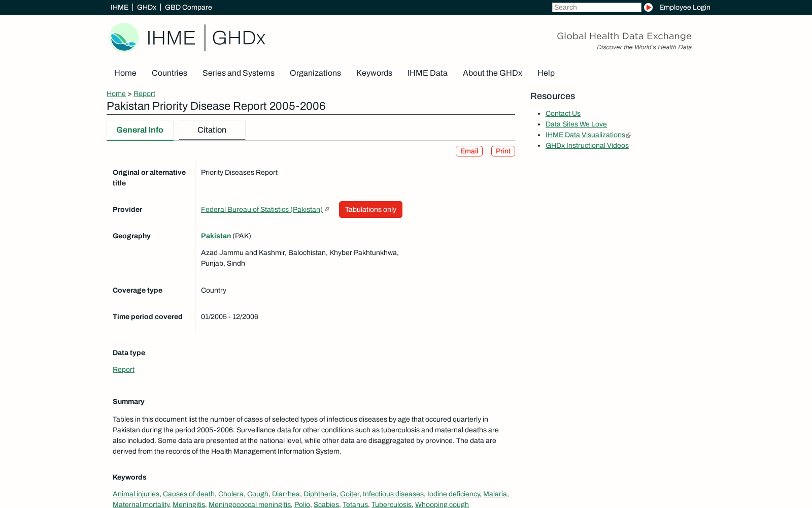Open Animal injuries keyword link

click(136, 494)
